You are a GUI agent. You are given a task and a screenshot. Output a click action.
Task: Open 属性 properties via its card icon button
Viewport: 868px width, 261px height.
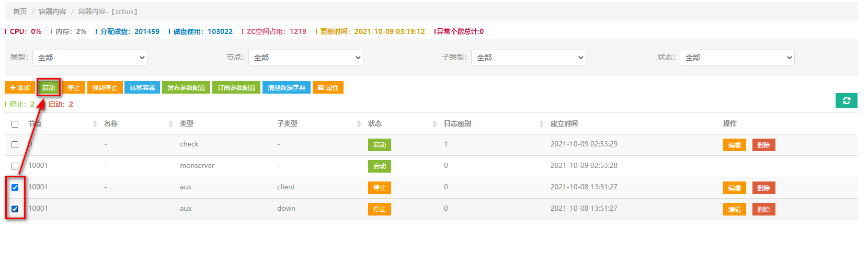[328, 88]
